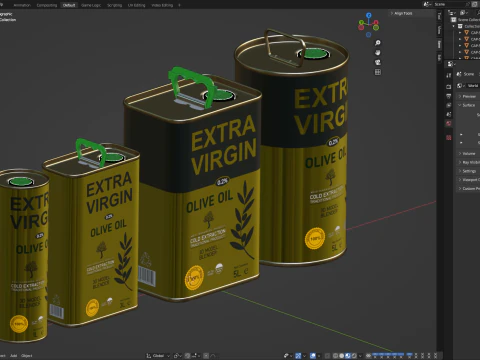Toggle proportional editing in viewport header

tap(206, 356)
